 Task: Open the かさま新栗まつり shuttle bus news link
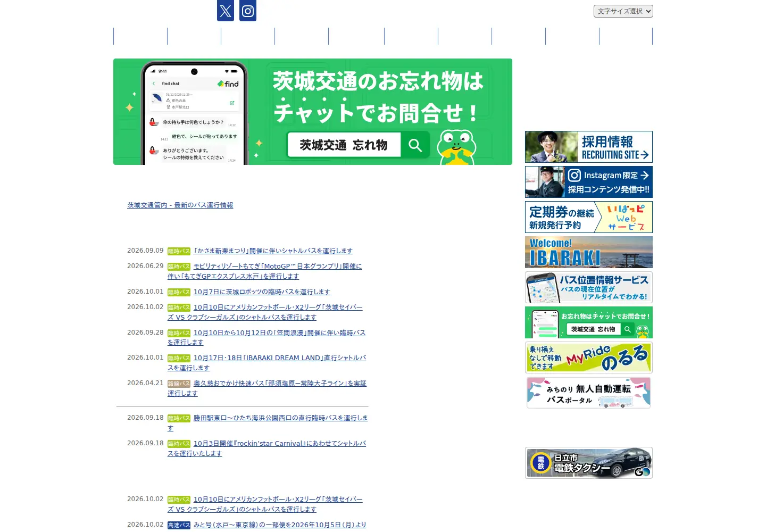(x=273, y=251)
